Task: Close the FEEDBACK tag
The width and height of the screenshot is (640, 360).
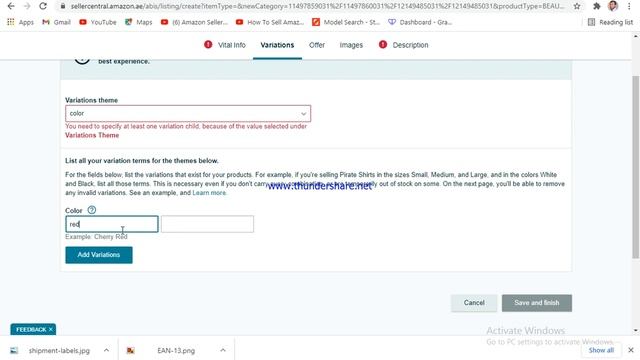Action: (x=51, y=329)
